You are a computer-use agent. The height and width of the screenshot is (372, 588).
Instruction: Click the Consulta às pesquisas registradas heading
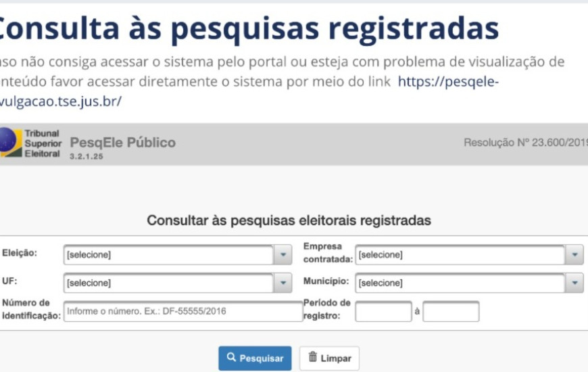[x=247, y=28]
